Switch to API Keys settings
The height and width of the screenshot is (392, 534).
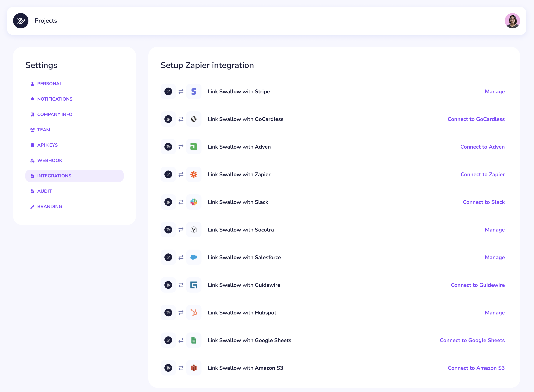tap(47, 145)
